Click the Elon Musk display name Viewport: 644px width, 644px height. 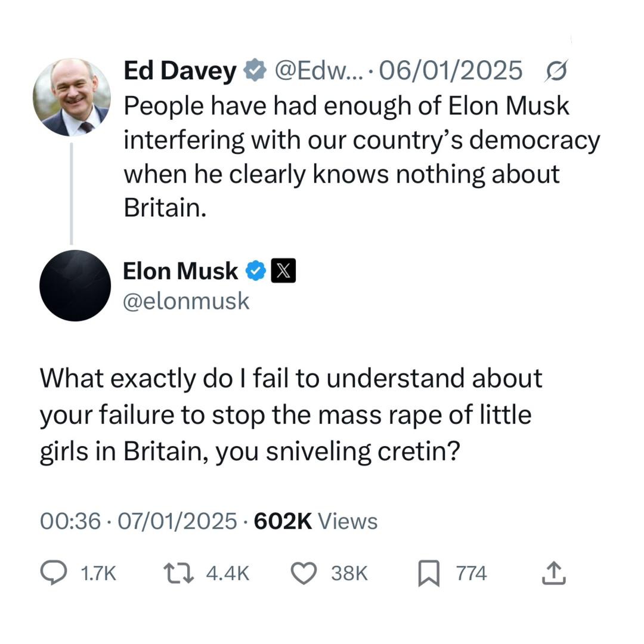180,271
